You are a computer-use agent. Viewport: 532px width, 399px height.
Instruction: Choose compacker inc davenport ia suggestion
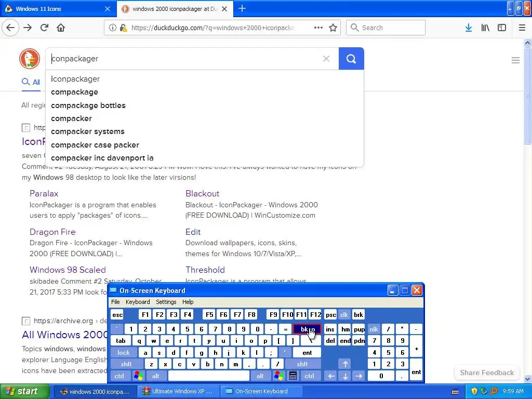click(x=205, y=158)
